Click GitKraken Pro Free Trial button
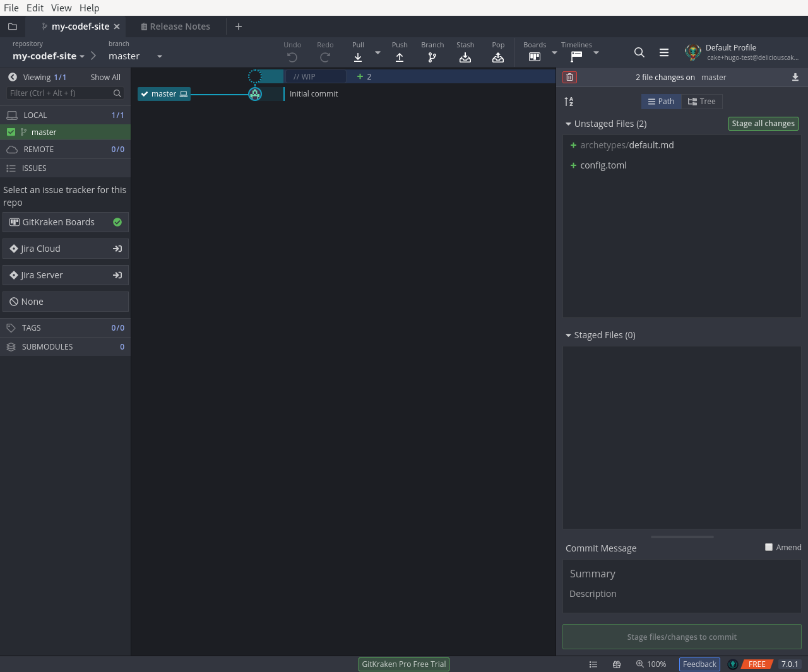 [x=404, y=664]
